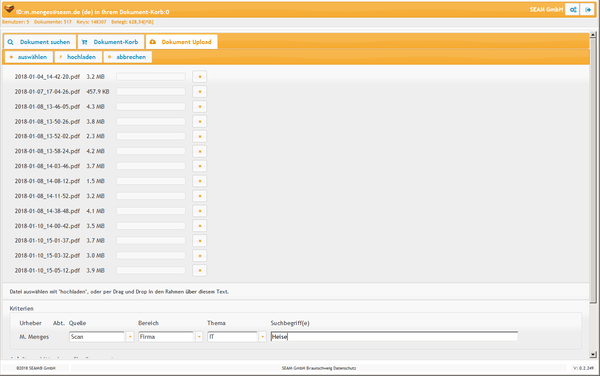Remove file 2018-01-08_14-08-12.pdf
The width and height of the screenshot is (600, 376).
199,181
